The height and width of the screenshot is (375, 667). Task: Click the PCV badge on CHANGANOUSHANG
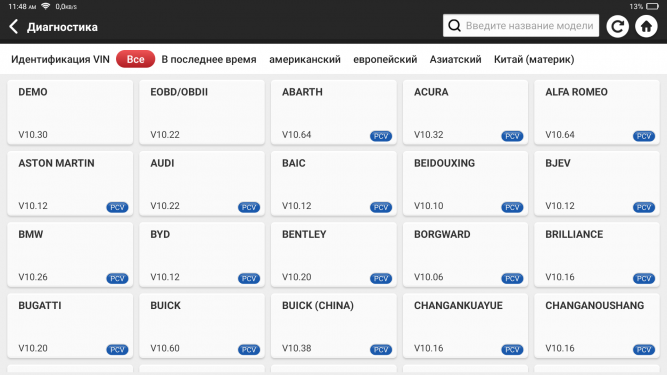(x=644, y=349)
